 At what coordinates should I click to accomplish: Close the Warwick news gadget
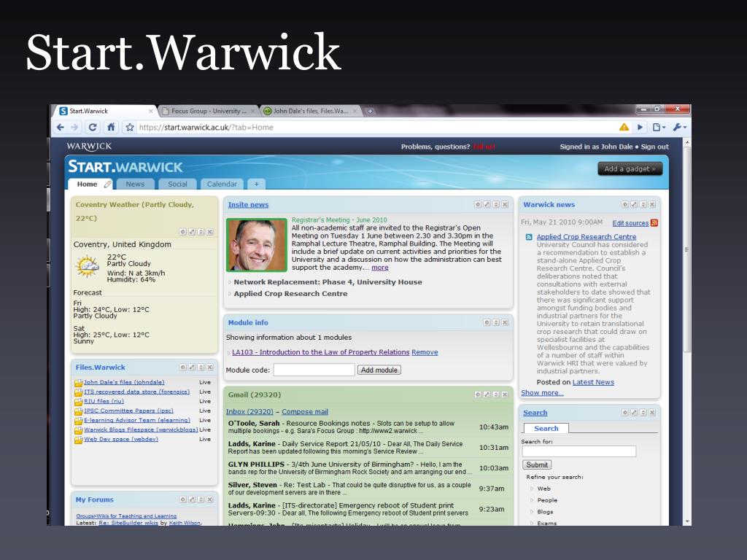(x=652, y=204)
